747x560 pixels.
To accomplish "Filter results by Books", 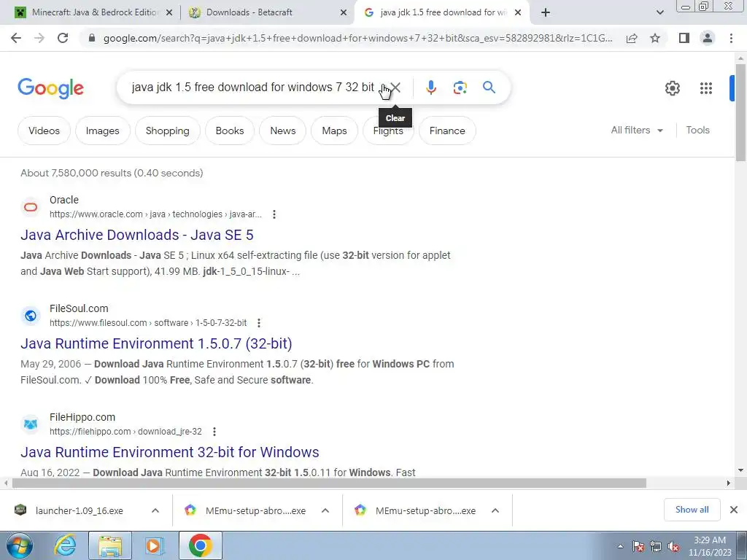I will [x=230, y=131].
